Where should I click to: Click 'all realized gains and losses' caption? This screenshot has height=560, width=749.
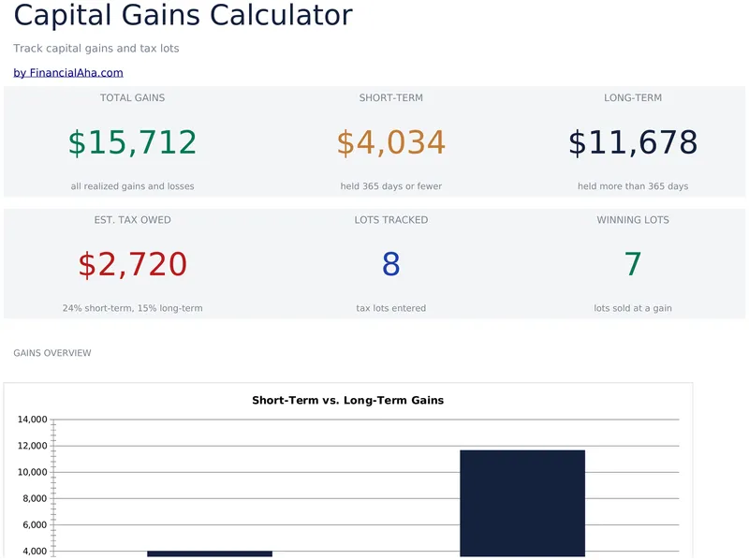click(132, 186)
